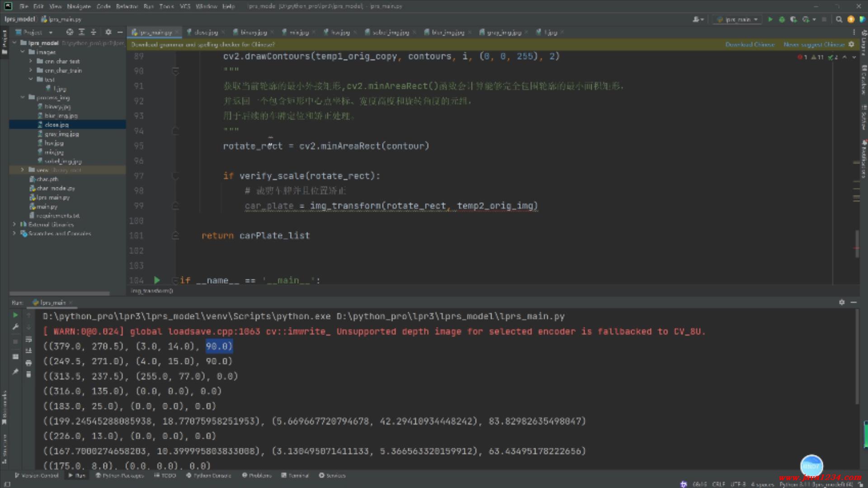This screenshot has height=488, width=868.
Task: Start debugging with the green bug icon
Action: click(x=782, y=19)
